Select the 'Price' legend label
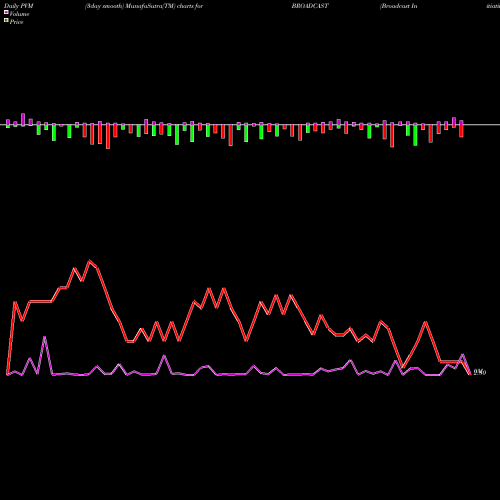The image size is (500, 500). click(x=16, y=22)
